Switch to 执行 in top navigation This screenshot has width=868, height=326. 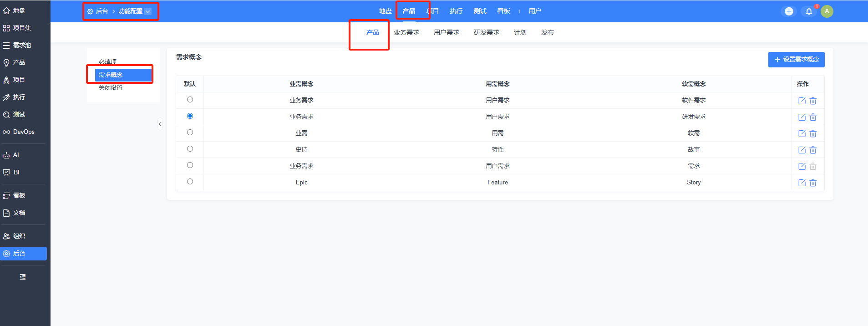[456, 11]
